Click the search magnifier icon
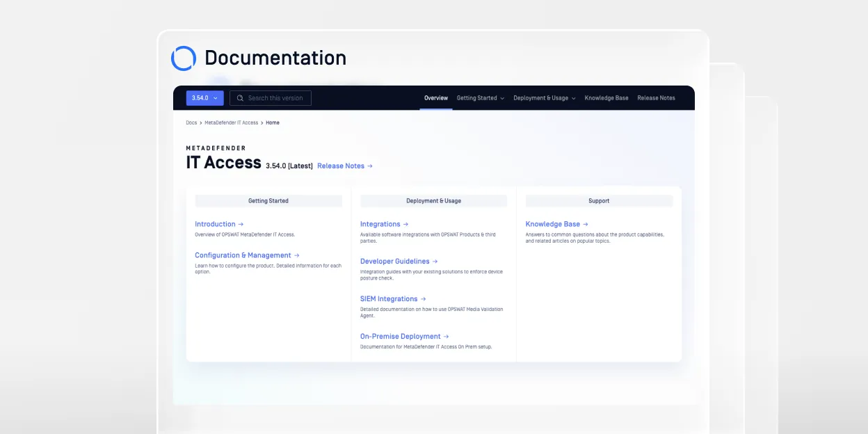 pos(240,98)
